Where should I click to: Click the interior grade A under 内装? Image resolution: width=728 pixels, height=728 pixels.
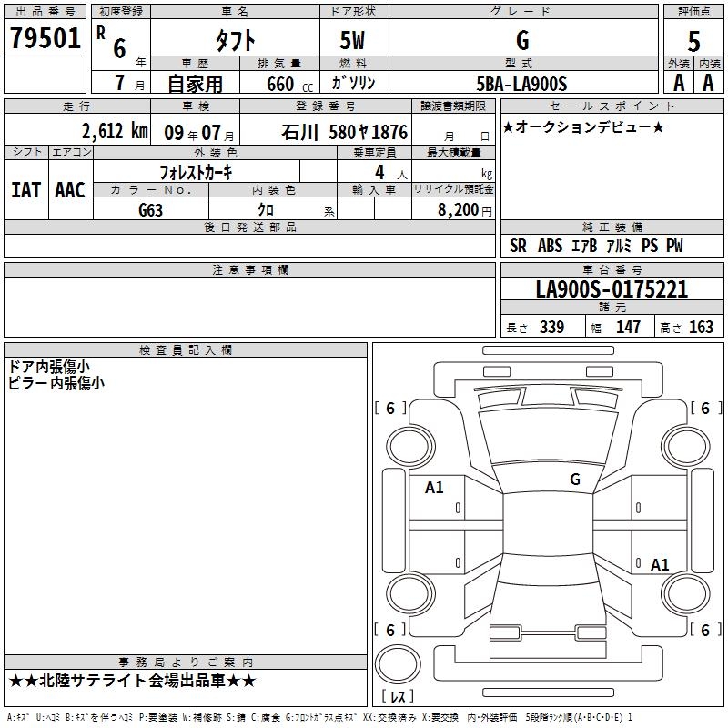pyautogui.click(x=709, y=82)
